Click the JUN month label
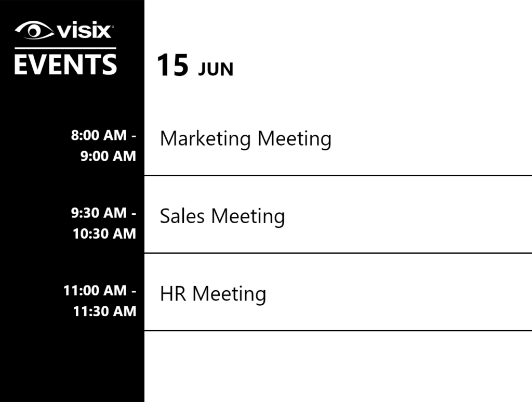This screenshot has width=532, height=402. 216,69
